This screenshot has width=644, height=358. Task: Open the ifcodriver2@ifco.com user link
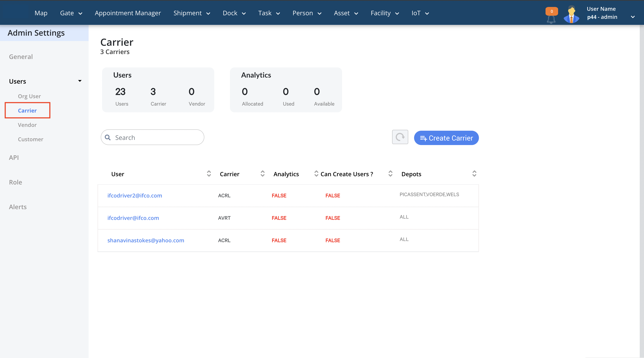click(135, 196)
